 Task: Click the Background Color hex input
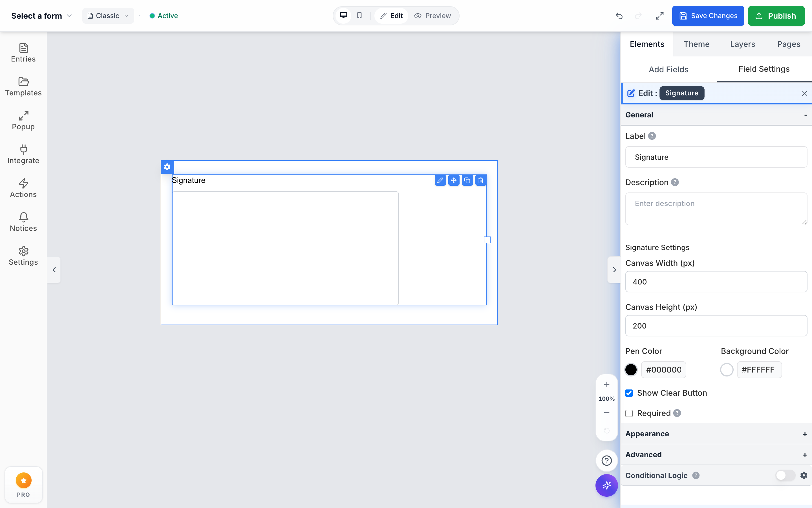[759, 370]
